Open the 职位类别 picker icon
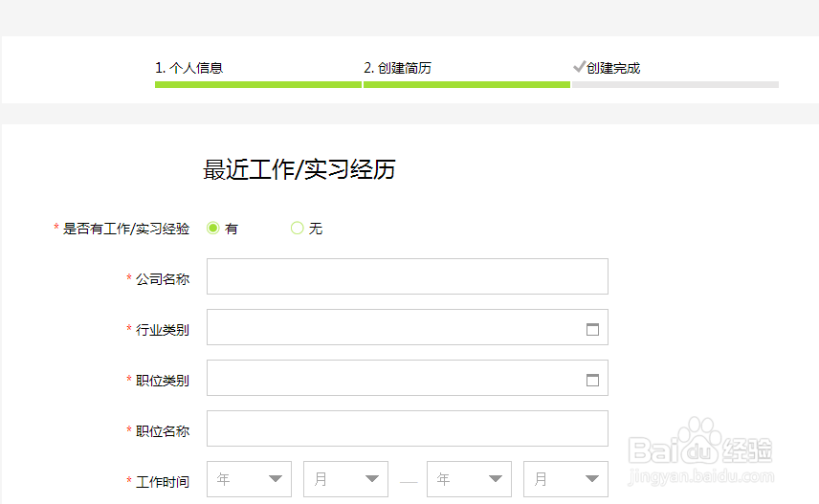Viewport: 819px width, 504px height. 592,380
